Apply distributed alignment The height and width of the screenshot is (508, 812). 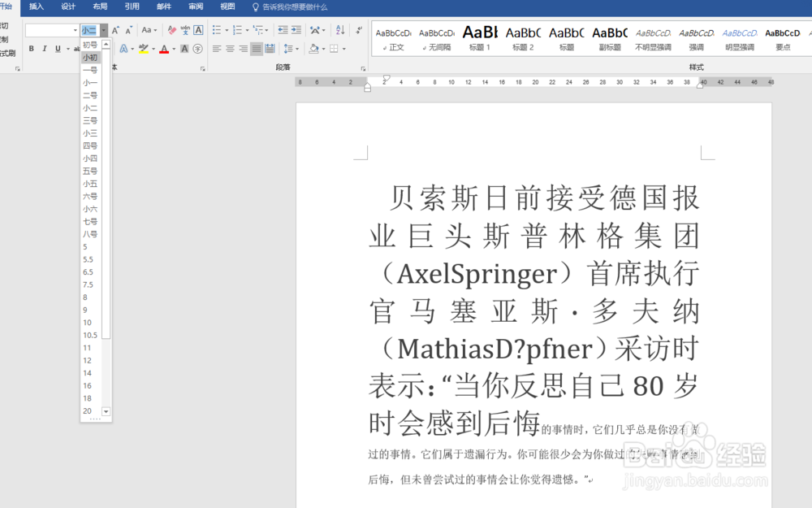[270, 49]
